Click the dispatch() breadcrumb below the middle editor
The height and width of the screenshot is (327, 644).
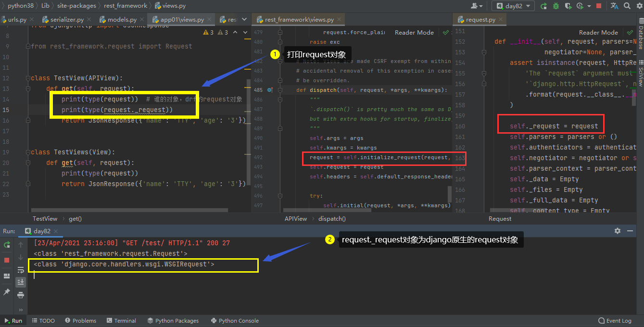(x=332, y=219)
